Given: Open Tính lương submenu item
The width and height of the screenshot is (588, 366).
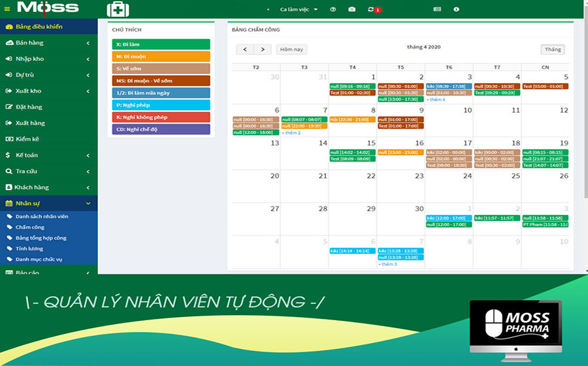Looking at the screenshot, I should pos(29,249).
